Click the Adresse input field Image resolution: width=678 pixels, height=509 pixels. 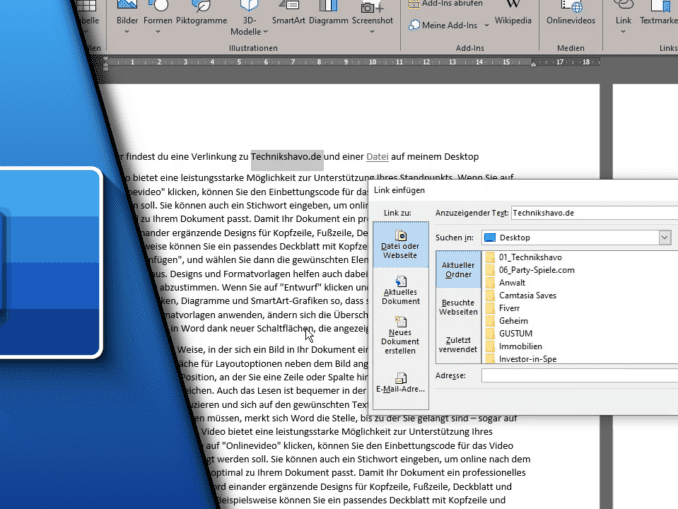point(579,375)
